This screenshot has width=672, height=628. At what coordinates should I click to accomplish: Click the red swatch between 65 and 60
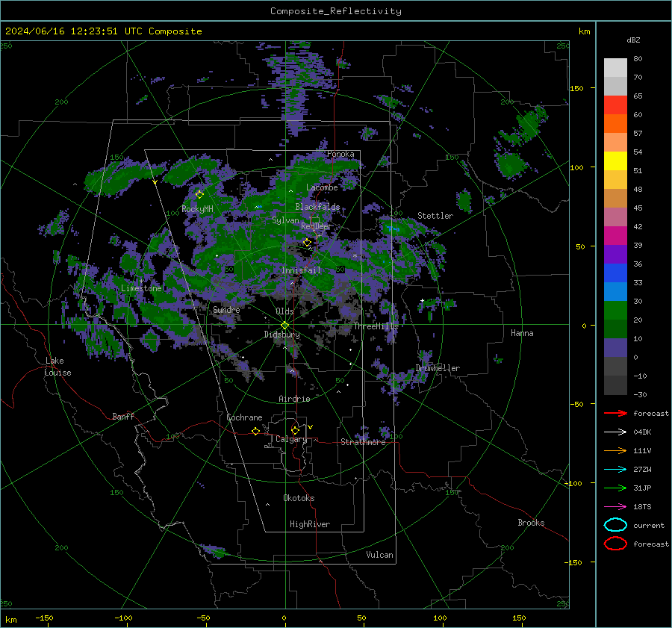615,105
